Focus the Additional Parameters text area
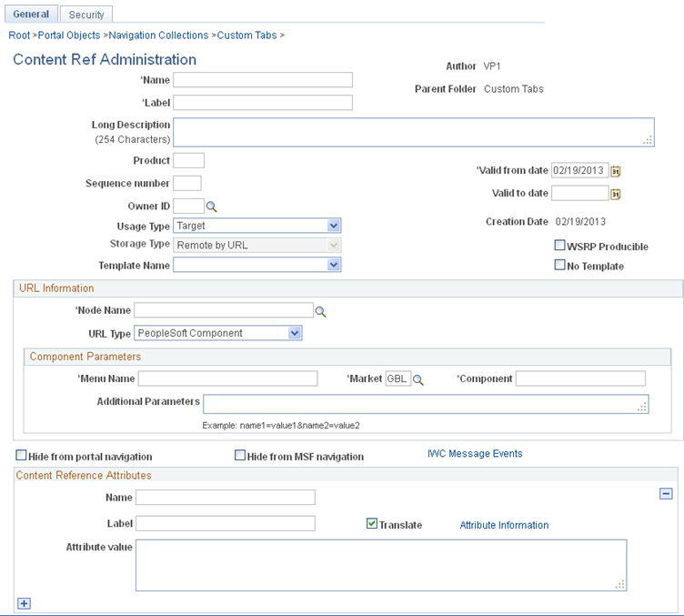Image resolution: width=684 pixels, height=616 pixels. pos(426,404)
